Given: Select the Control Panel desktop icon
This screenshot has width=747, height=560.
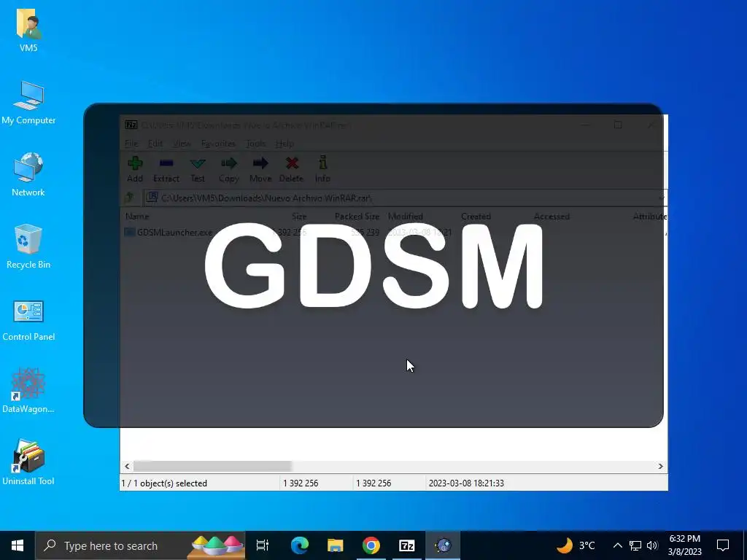Looking at the screenshot, I should tap(28, 320).
